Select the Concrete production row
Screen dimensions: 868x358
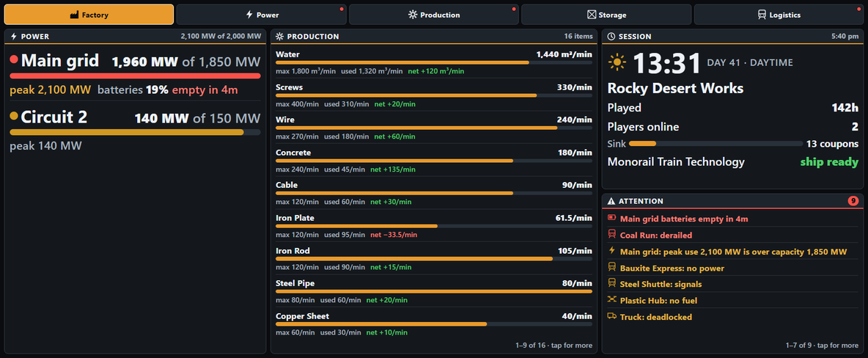tap(434, 160)
